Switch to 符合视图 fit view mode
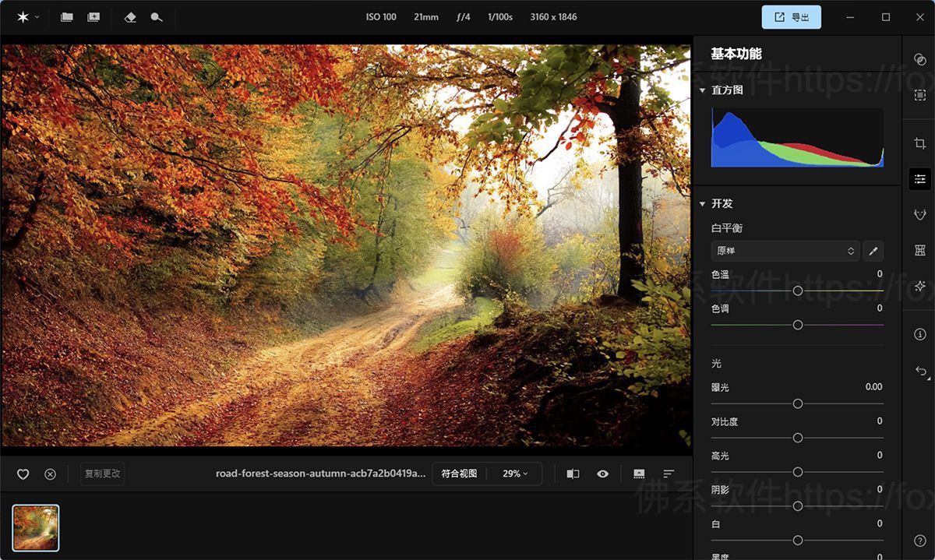Viewport: 935px width, 560px height. [x=458, y=474]
